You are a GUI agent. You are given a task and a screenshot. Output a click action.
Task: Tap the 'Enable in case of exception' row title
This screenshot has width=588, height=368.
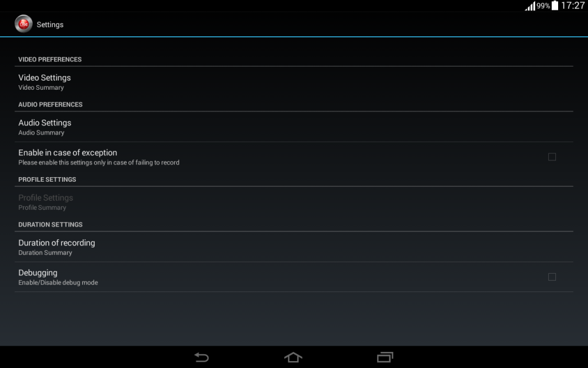[68, 153]
